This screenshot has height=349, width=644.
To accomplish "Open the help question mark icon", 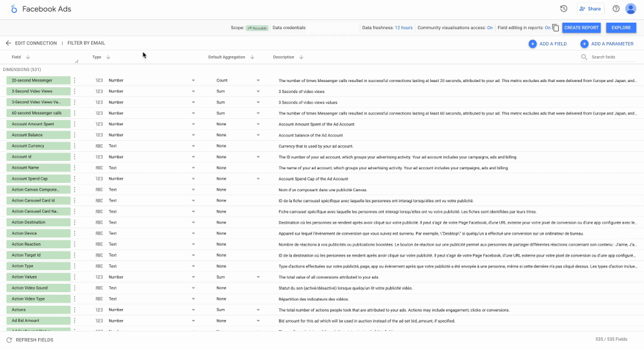I will [x=616, y=8].
